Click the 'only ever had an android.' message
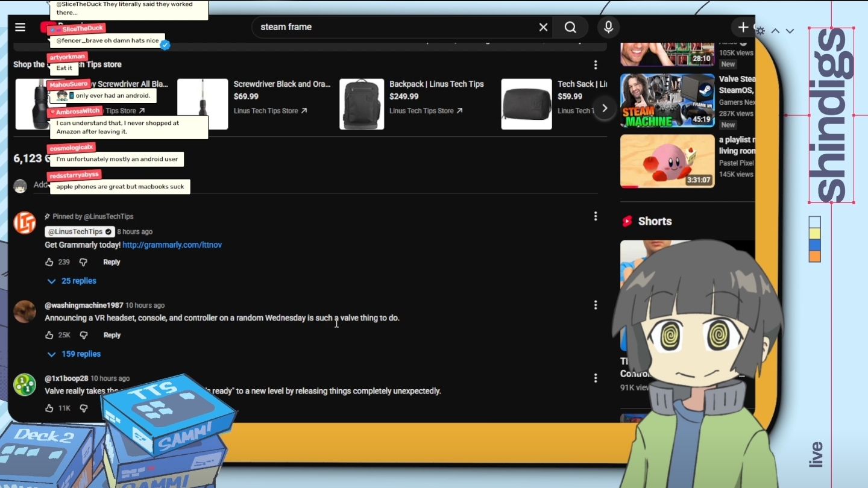The width and height of the screenshot is (868, 488). pyautogui.click(x=104, y=96)
